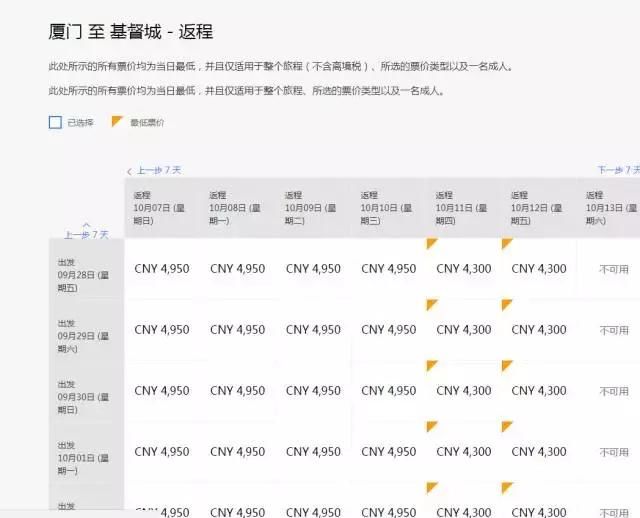Choose CNY 4,300 fare for Sep 29 / Oct 11

pyautogui.click(x=464, y=330)
